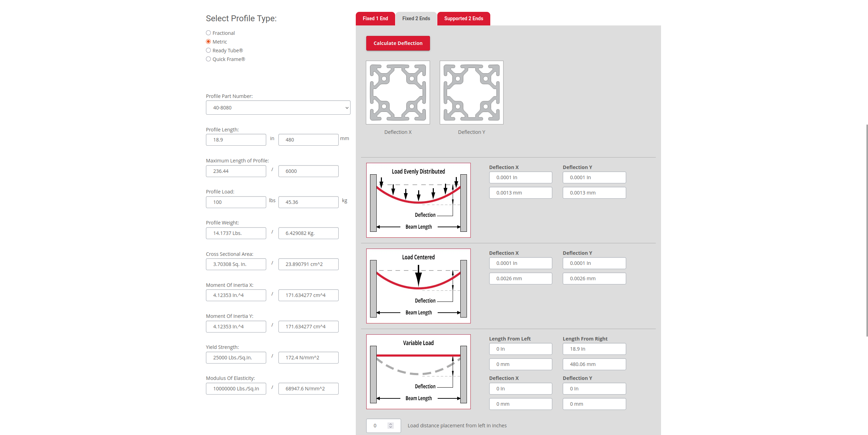
Task: Select Quick Frame® profile option
Action: (208, 59)
